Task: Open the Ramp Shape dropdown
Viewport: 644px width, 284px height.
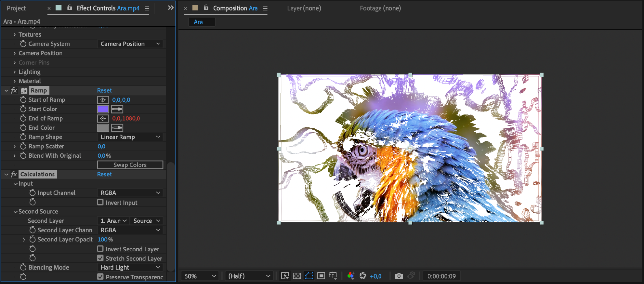Action: pos(130,137)
